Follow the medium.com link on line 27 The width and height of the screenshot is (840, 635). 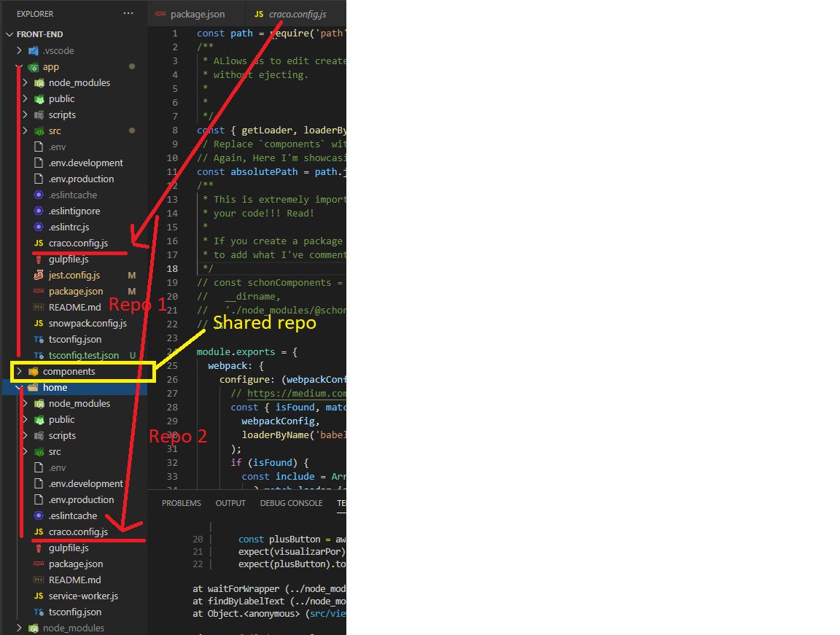296,394
